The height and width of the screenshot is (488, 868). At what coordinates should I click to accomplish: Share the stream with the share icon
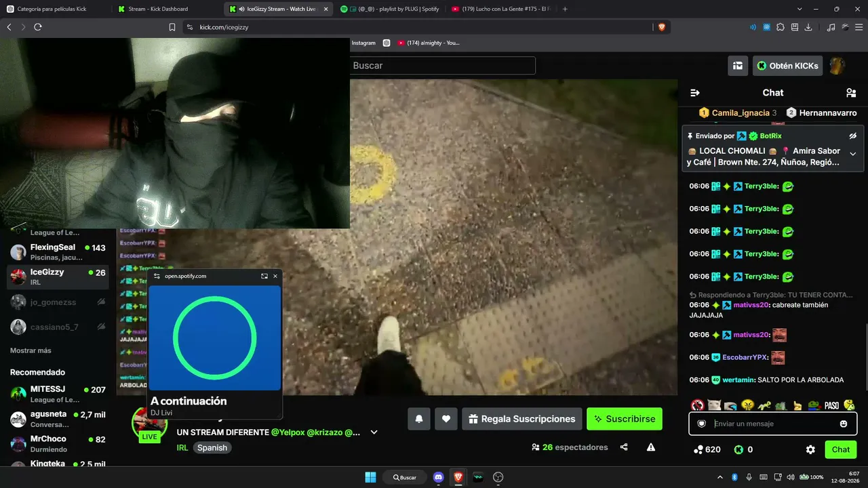(x=624, y=447)
